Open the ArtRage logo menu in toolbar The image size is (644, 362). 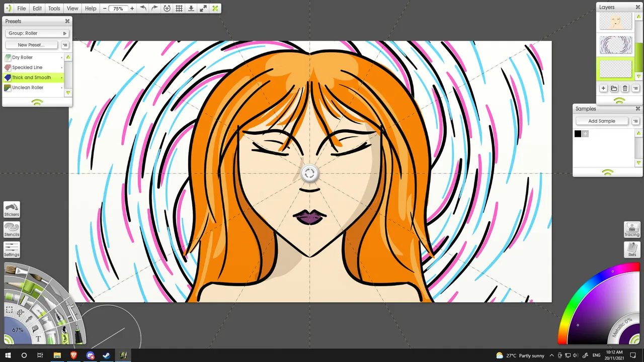(9, 9)
